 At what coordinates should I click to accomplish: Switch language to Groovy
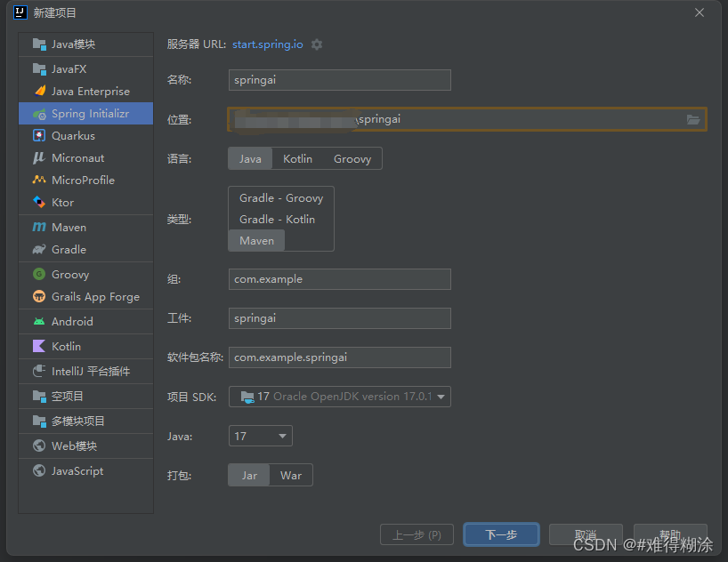coord(352,158)
